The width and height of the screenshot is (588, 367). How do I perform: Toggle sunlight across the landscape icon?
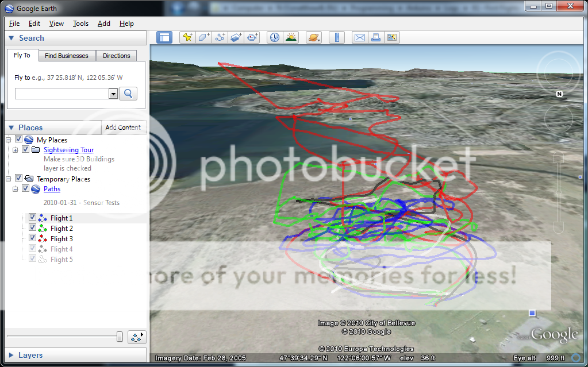click(291, 37)
